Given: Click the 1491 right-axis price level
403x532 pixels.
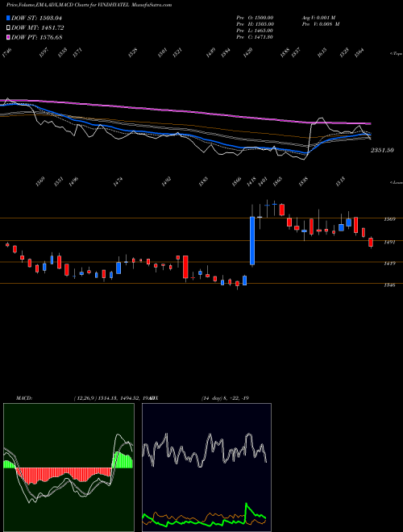Looking at the screenshot, I should [389, 243].
